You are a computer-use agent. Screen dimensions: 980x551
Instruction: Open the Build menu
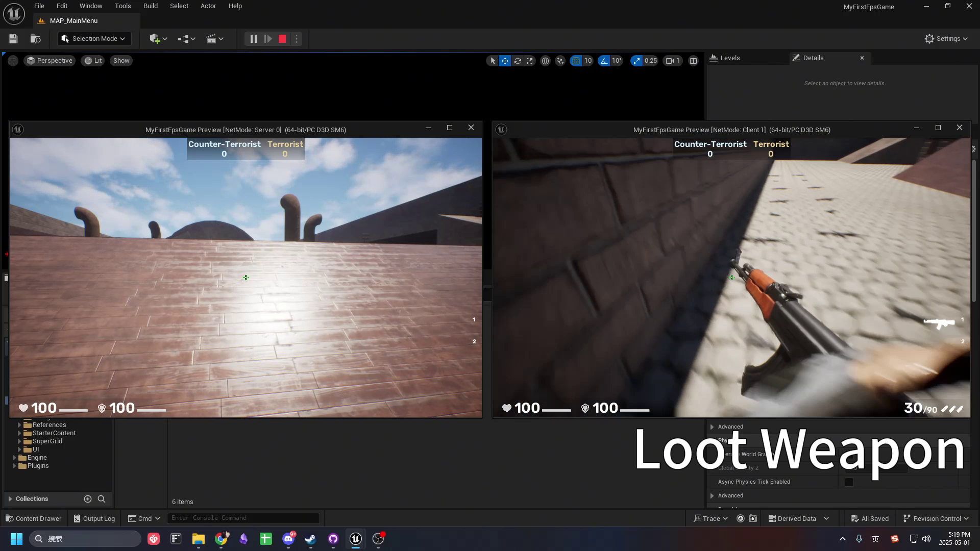pyautogui.click(x=150, y=6)
